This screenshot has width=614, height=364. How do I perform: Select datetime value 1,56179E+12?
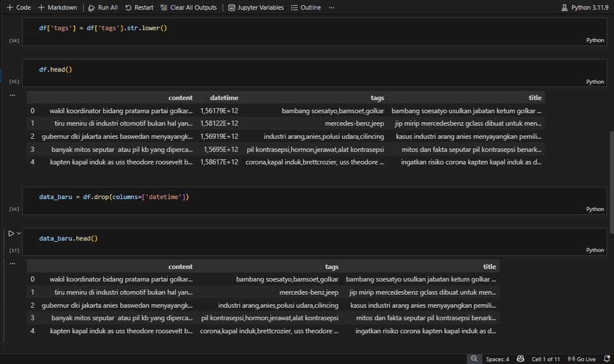(219, 111)
